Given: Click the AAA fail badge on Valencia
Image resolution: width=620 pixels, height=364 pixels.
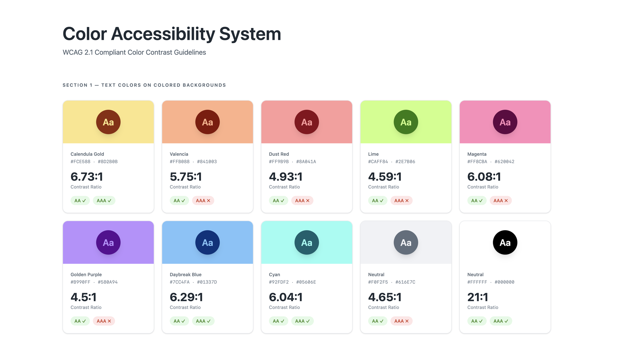Looking at the screenshot, I should click(x=203, y=200).
